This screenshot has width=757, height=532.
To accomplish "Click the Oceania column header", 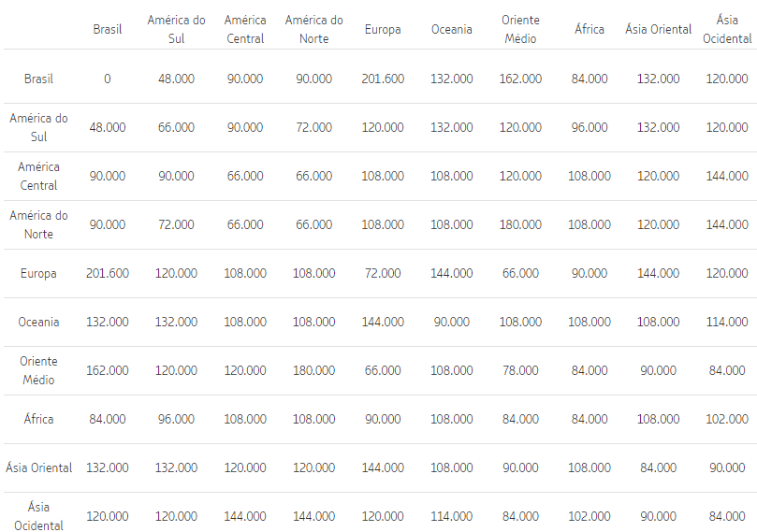I will [452, 30].
